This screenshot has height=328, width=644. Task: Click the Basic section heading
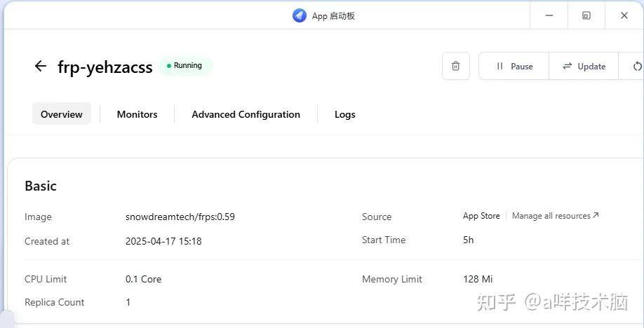pyautogui.click(x=41, y=186)
